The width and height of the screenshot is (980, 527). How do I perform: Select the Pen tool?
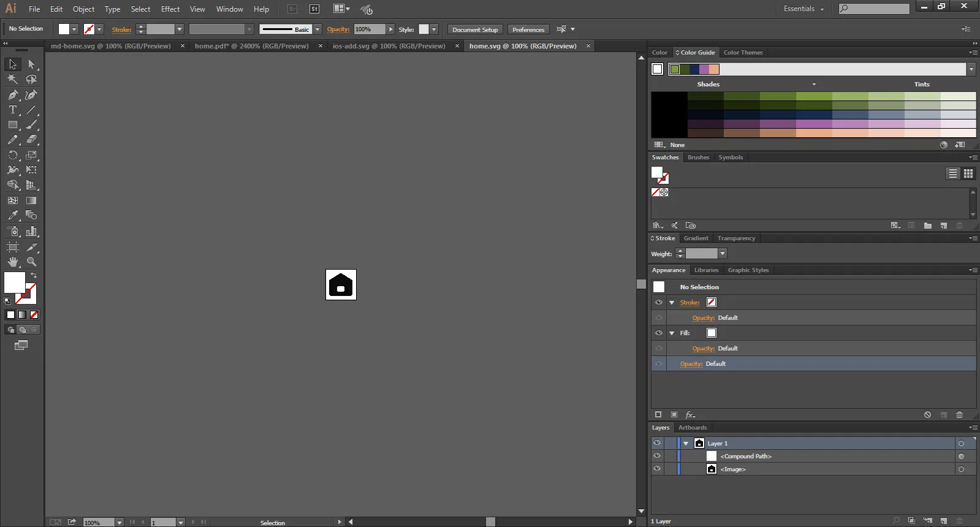(x=12, y=95)
